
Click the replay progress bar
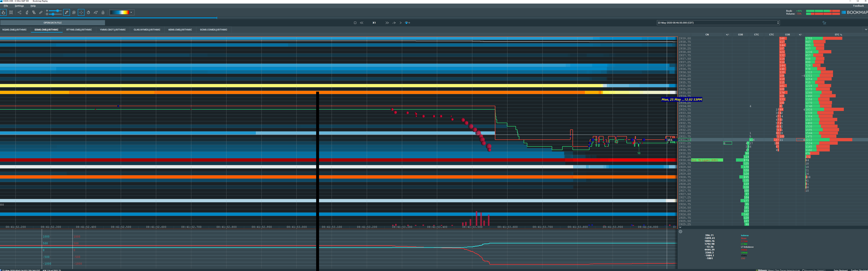[434, 18]
